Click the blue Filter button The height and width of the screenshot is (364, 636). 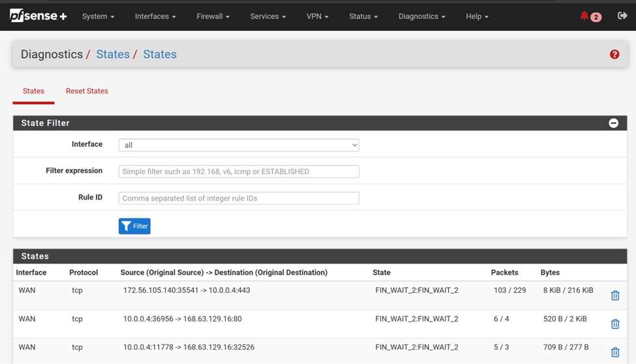coord(134,226)
